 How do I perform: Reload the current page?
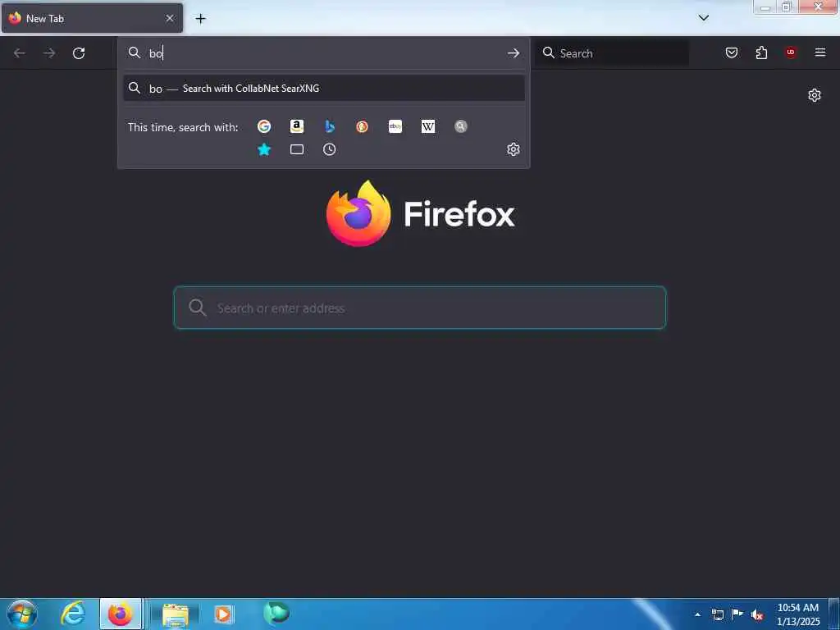pyautogui.click(x=79, y=53)
